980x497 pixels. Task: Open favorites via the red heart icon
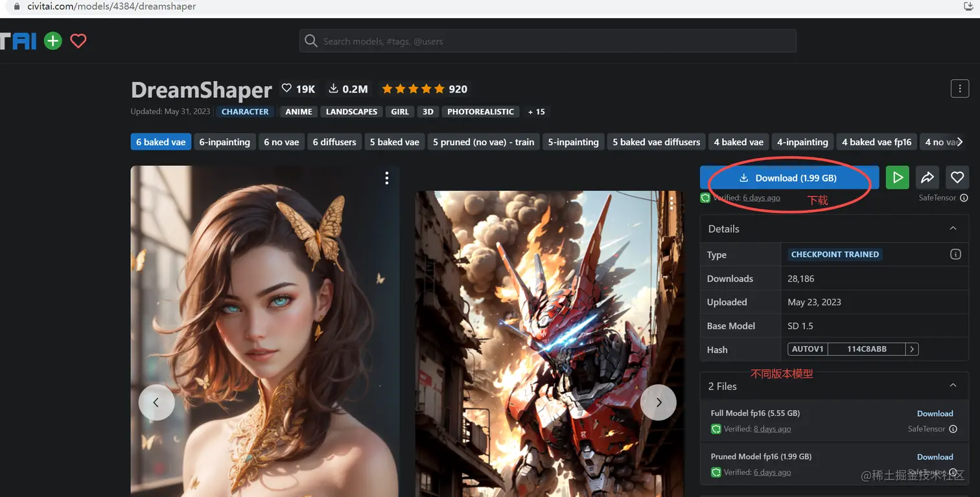click(78, 41)
